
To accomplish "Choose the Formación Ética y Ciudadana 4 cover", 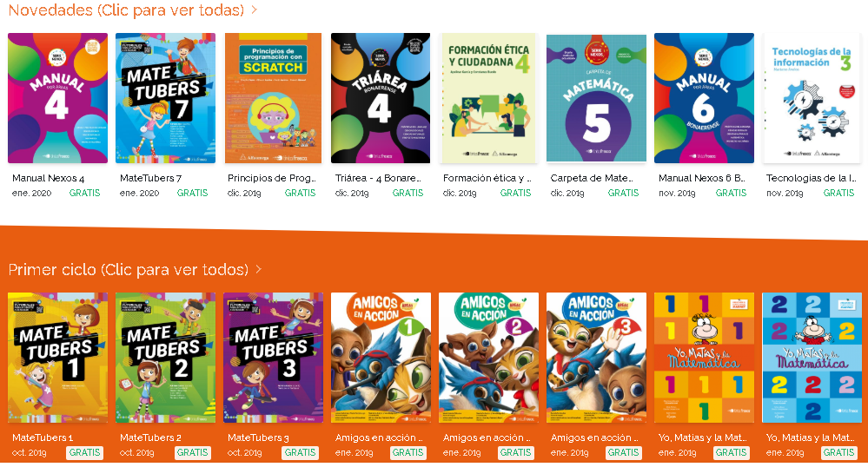I will pos(488,98).
